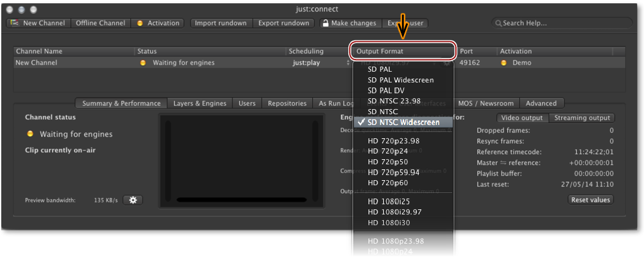Sort by the Channel Name column header
The image size is (644, 262).
pos(74,51)
